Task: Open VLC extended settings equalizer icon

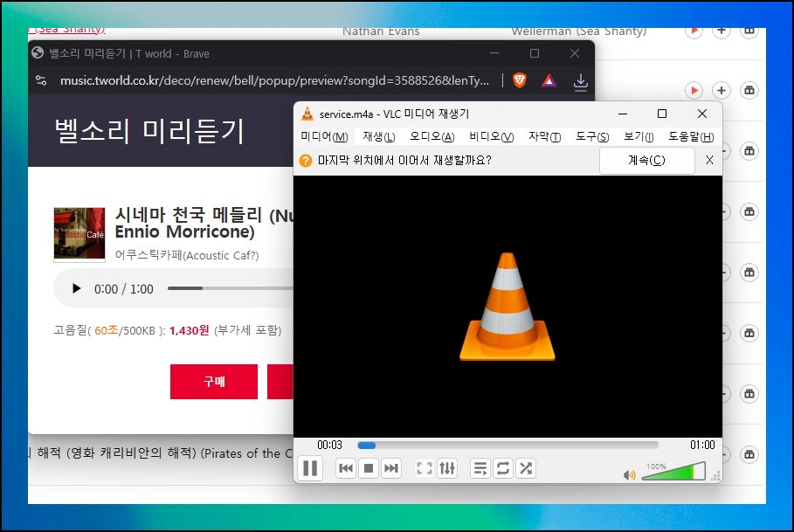Action: click(x=447, y=468)
